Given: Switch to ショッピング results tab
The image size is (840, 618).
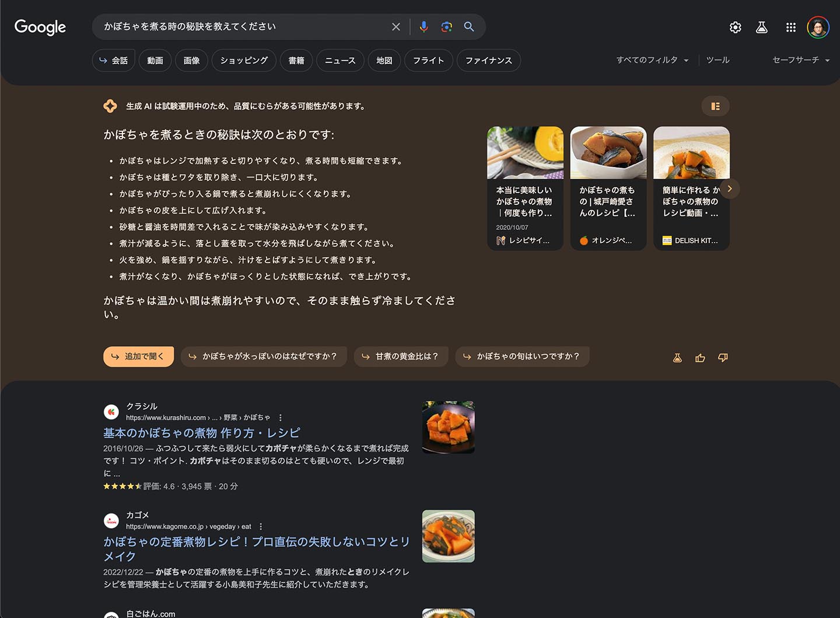Looking at the screenshot, I should click(x=244, y=60).
